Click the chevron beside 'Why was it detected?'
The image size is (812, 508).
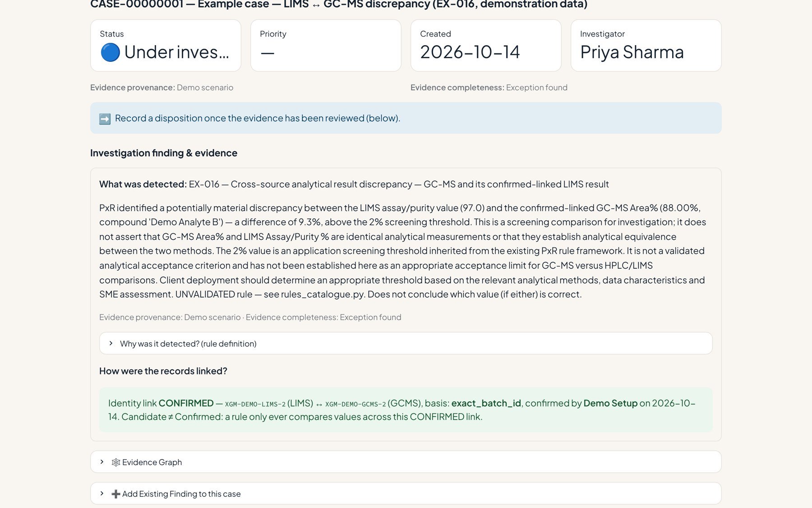pyautogui.click(x=111, y=343)
